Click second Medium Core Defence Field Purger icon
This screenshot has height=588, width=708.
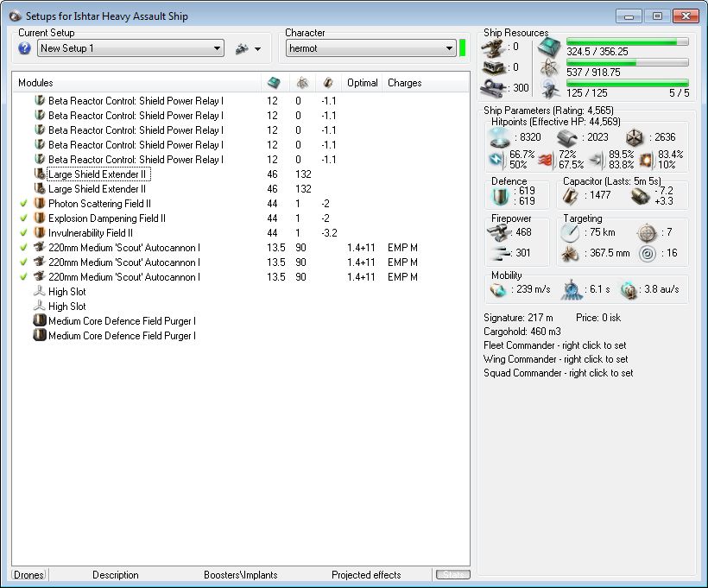[x=40, y=335]
